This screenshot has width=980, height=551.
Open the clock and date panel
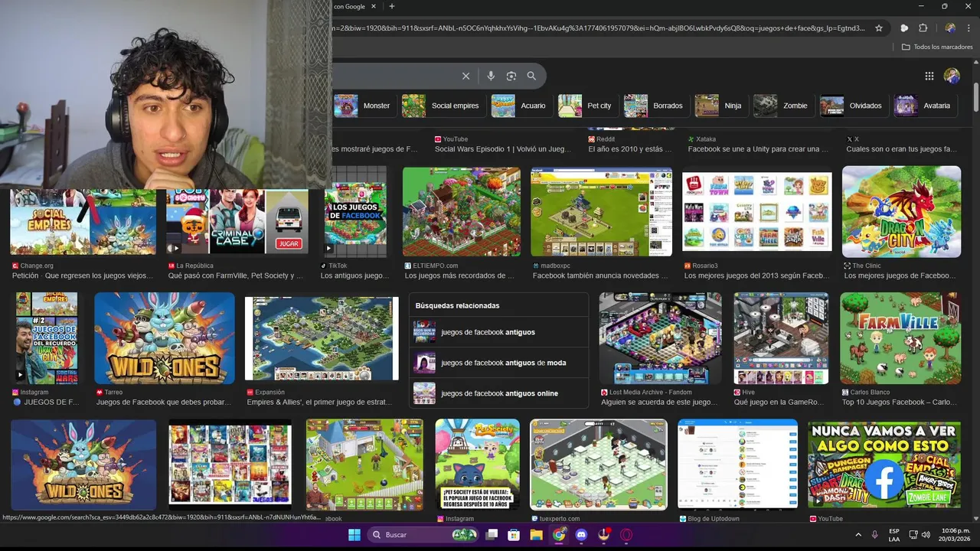coord(950,535)
